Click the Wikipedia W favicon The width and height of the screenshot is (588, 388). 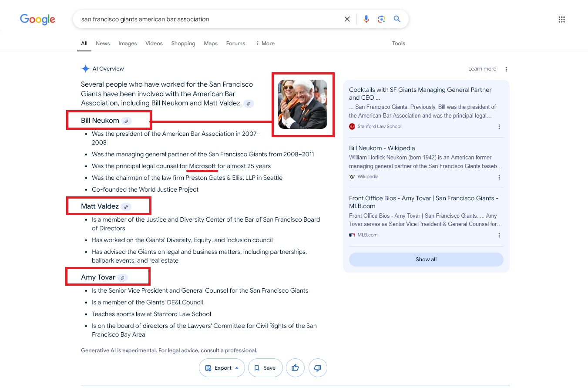pyautogui.click(x=352, y=177)
